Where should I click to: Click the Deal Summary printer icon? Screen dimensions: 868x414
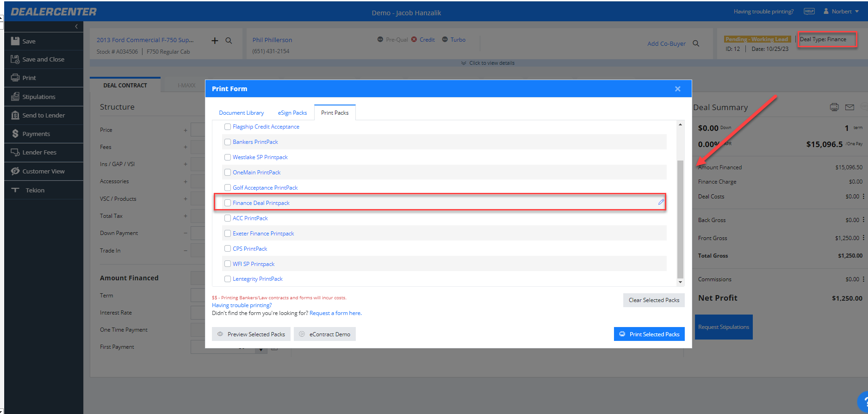point(834,107)
